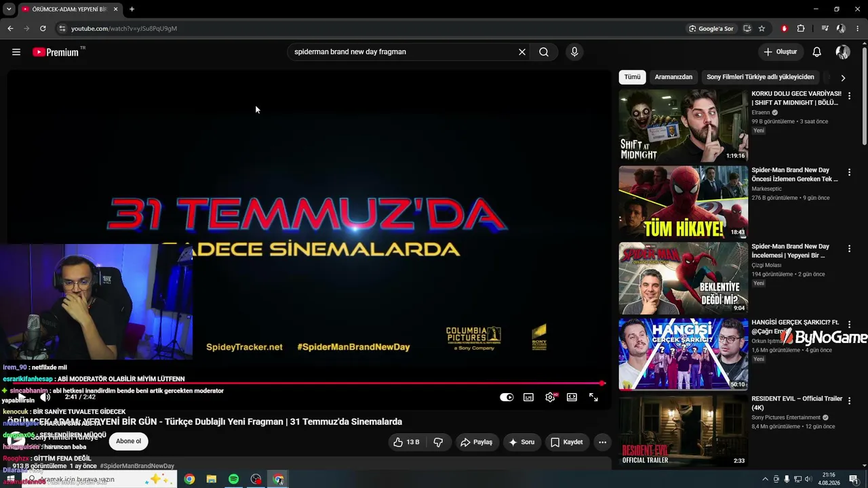Go back one page in Chrome
Screen dimensions: 868x488
[x=10, y=28]
